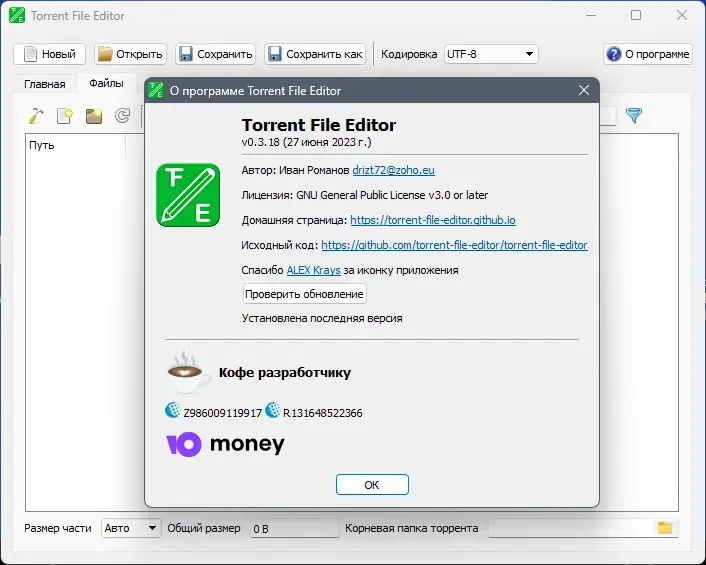The height and width of the screenshot is (565, 706).
Task: Click the add folder icon
Action: 94,116
